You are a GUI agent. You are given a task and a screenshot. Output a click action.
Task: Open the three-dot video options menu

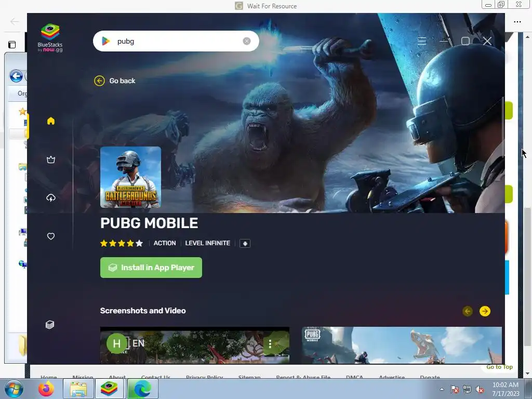[x=270, y=344]
